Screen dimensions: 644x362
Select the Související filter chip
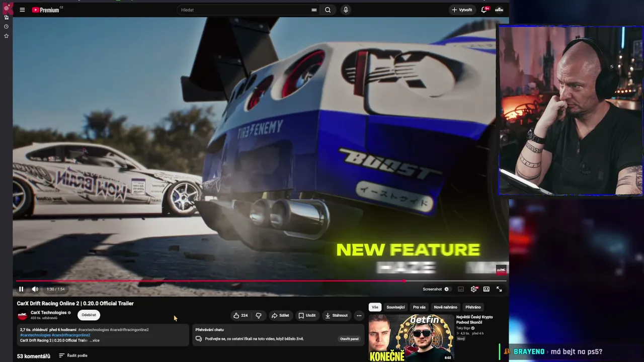[395, 307]
